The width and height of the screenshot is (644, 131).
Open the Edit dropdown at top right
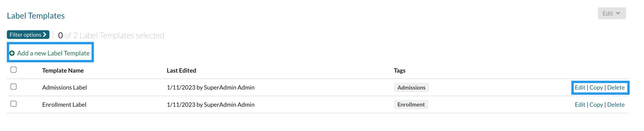(x=612, y=14)
